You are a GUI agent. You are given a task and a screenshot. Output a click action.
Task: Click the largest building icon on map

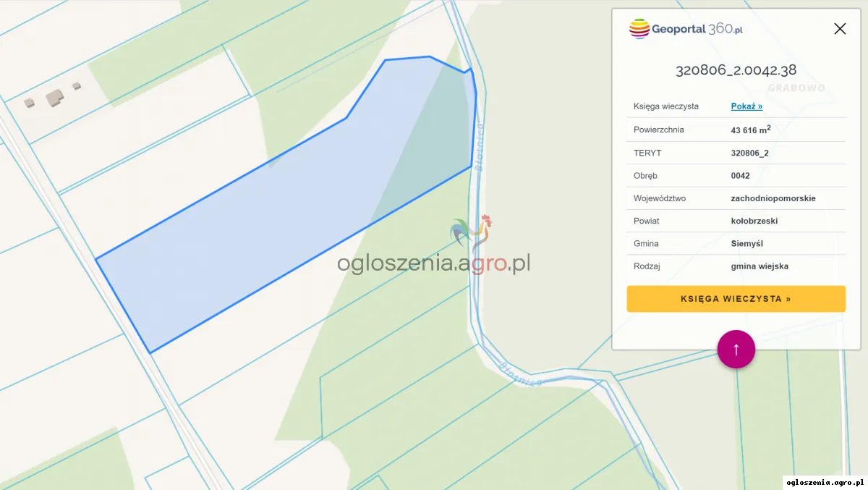pyautogui.click(x=54, y=98)
